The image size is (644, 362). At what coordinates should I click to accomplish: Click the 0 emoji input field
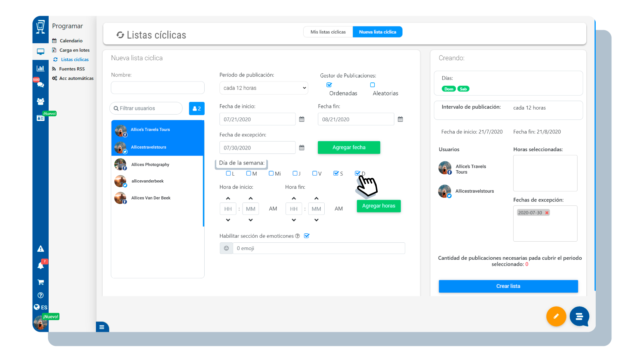pos(319,248)
